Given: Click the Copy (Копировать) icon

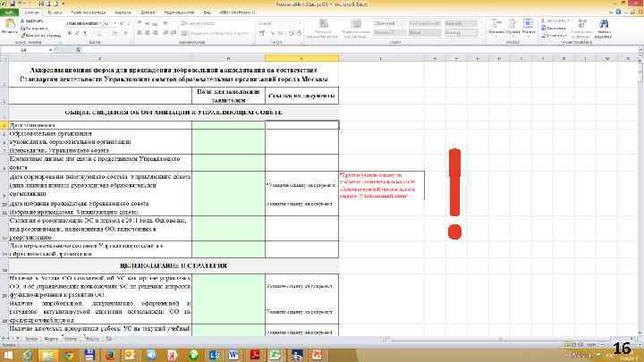Looking at the screenshot, I should tap(23, 29).
